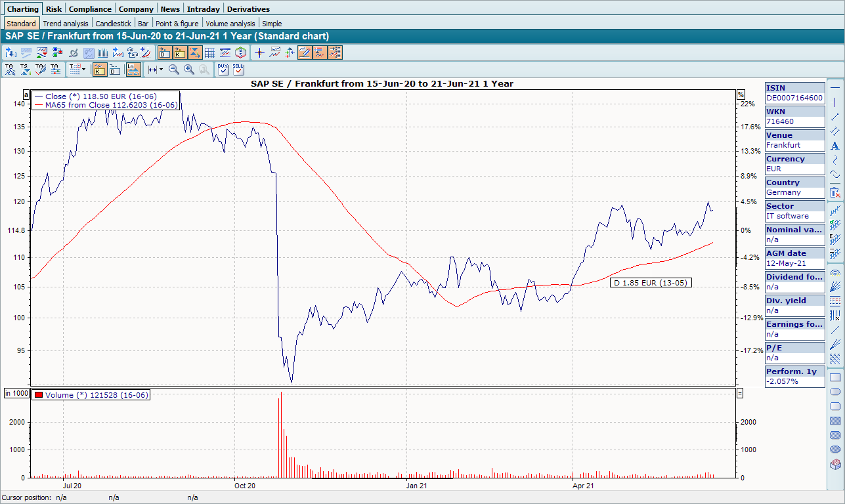Open the horizontal range dropdown arrow
Image resolution: width=845 pixels, height=504 pixels.
[x=161, y=69]
